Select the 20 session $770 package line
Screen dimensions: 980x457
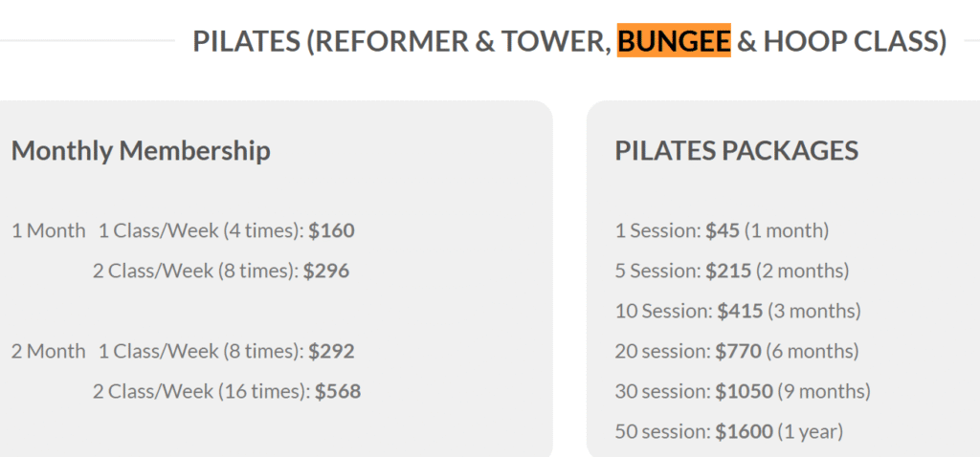point(737,352)
